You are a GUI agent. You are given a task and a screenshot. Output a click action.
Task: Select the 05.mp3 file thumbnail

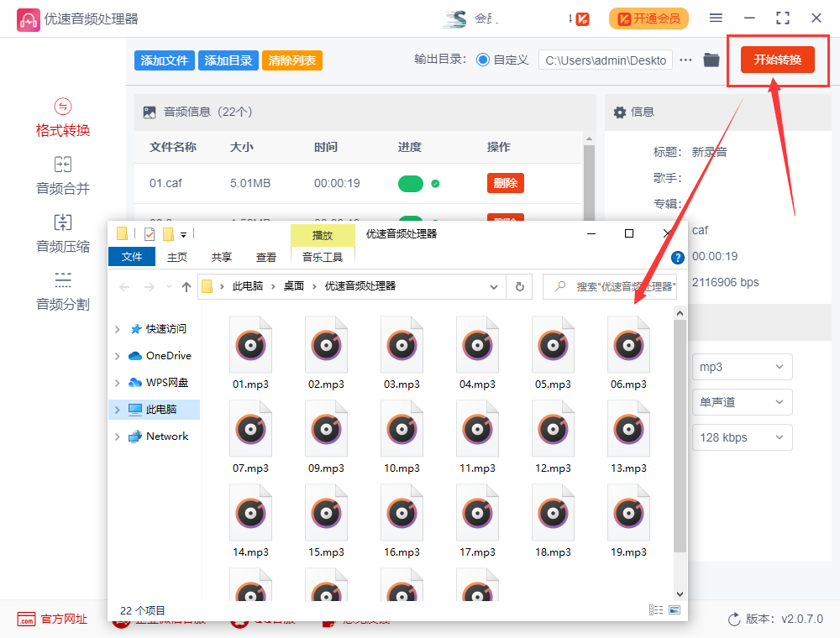click(553, 344)
